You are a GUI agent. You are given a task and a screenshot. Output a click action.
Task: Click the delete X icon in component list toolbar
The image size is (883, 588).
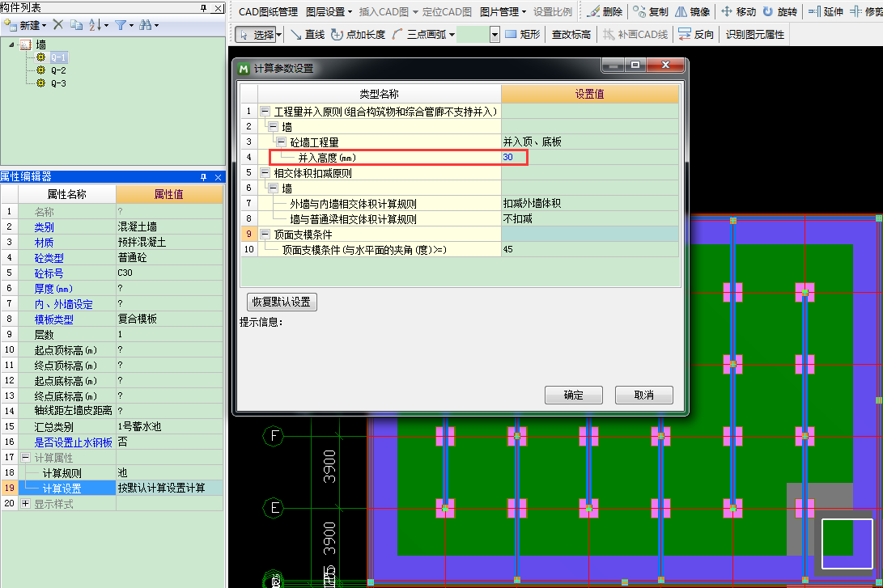[58, 25]
